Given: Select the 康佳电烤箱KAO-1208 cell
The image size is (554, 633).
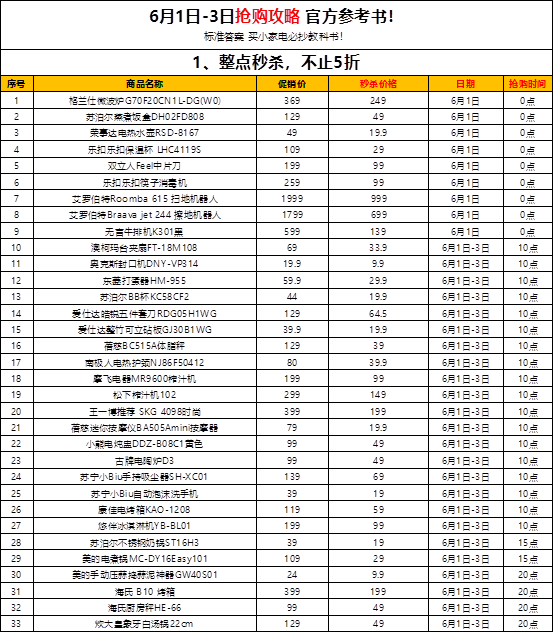Looking at the screenshot, I should [x=145, y=510].
